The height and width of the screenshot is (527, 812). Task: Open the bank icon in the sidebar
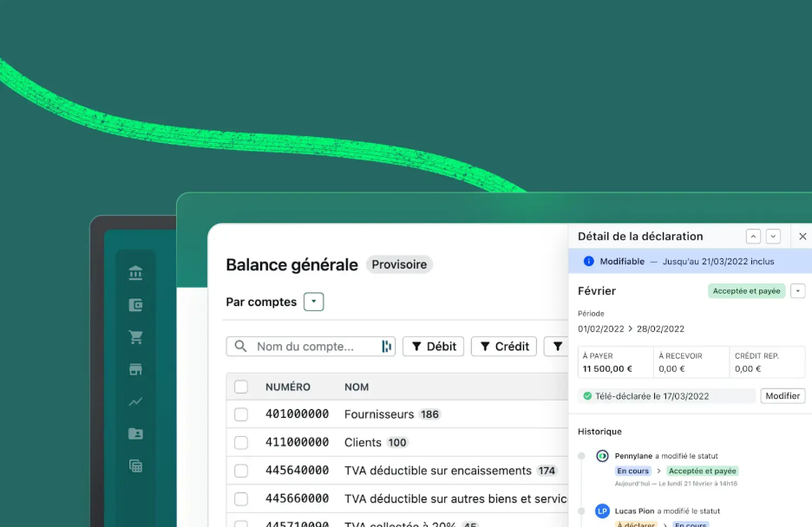click(x=135, y=274)
